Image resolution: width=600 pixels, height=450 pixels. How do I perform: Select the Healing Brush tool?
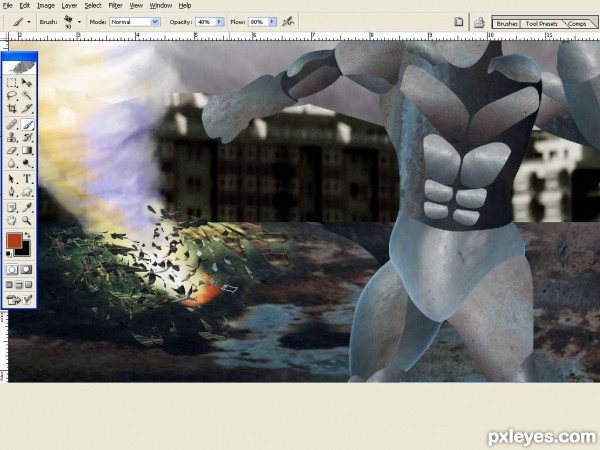[x=12, y=124]
